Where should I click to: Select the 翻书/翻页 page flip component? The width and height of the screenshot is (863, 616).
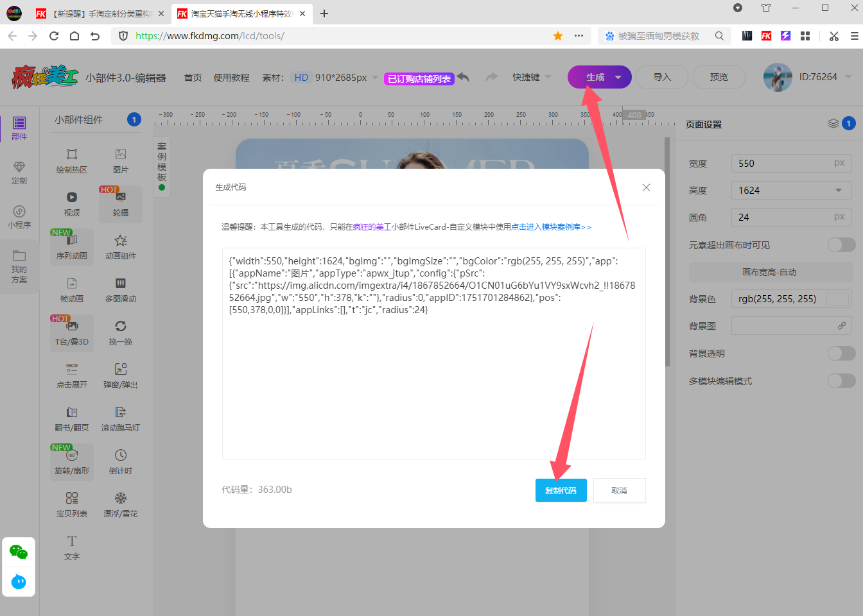[72, 419]
